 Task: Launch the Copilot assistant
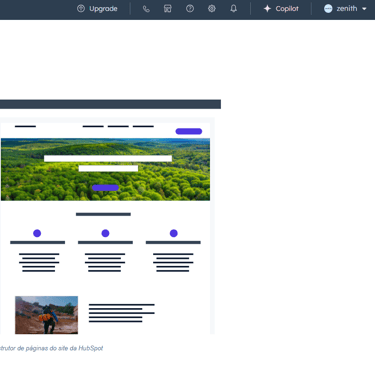point(281,9)
